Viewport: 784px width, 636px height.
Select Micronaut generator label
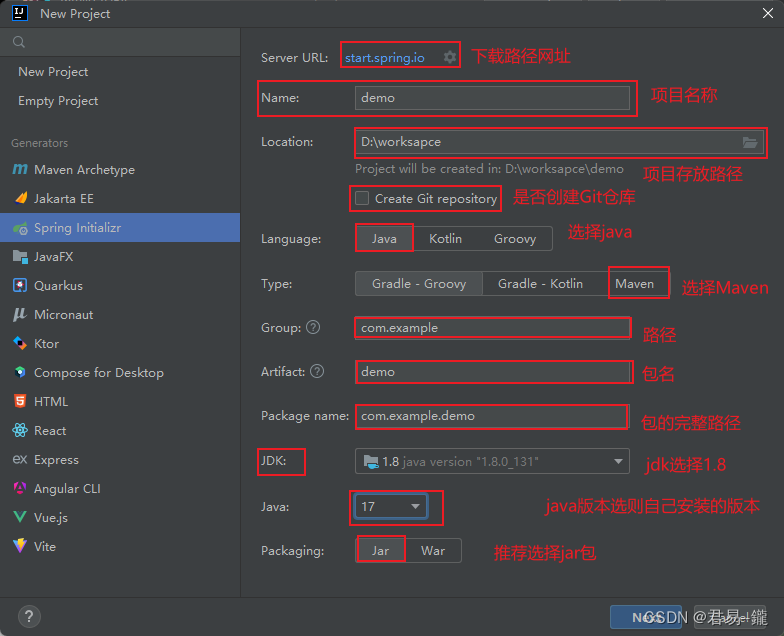click(64, 314)
